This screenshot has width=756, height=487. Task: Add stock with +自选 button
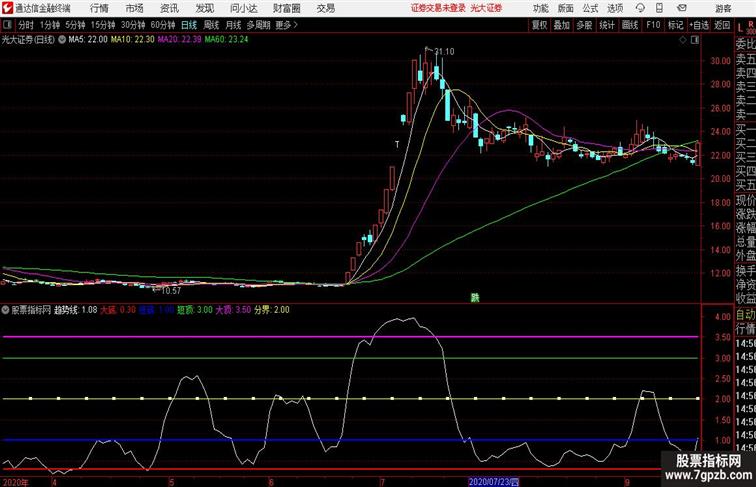(699, 25)
